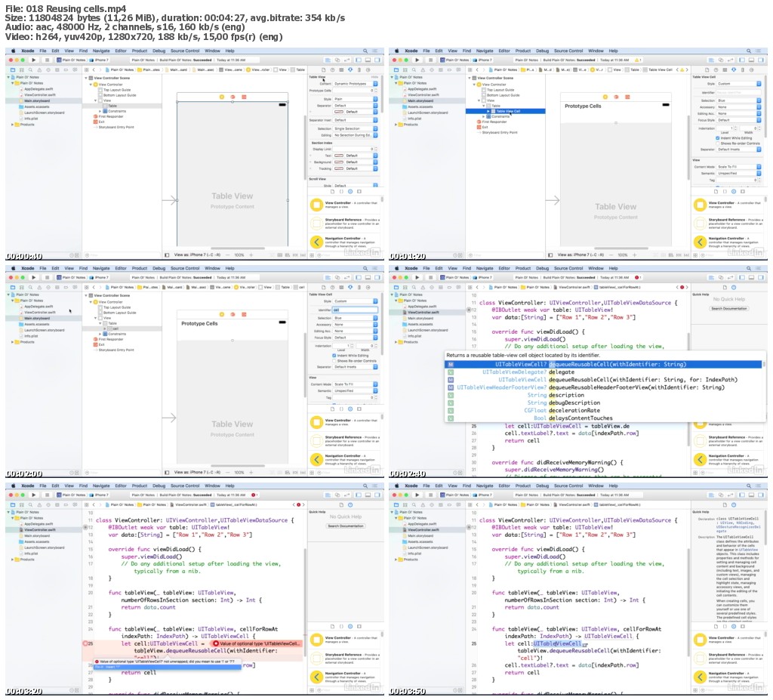Click First Responder dock icon, 00:02:00 frame
The width and height of the screenshot is (773, 700).
[x=233, y=314]
